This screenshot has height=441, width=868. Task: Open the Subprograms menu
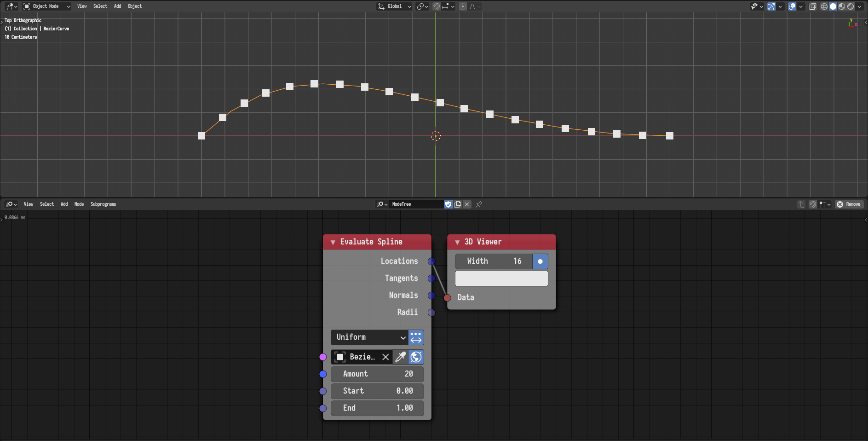coord(103,204)
